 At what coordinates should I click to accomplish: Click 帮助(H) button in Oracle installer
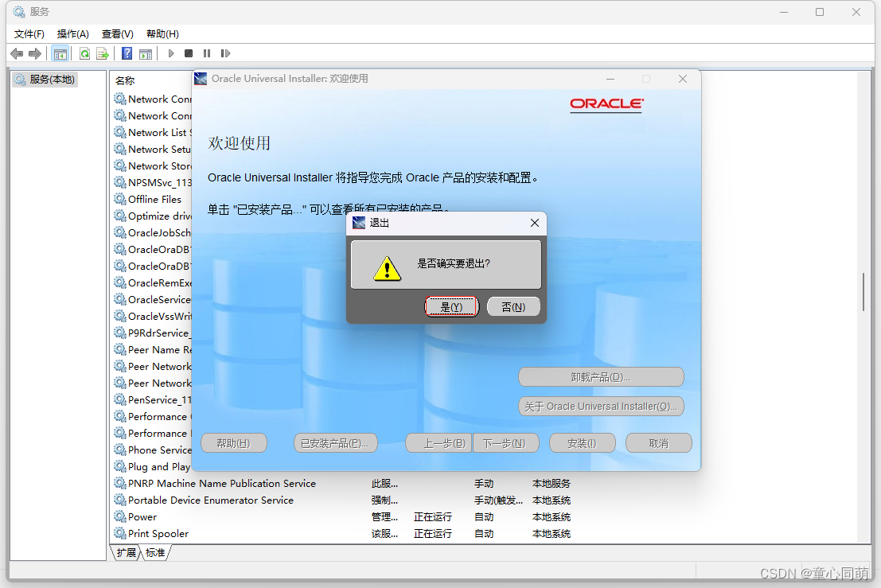(x=234, y=443)
